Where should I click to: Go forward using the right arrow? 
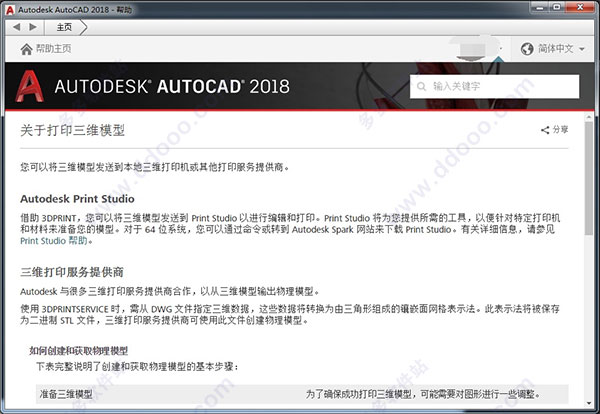33,27
